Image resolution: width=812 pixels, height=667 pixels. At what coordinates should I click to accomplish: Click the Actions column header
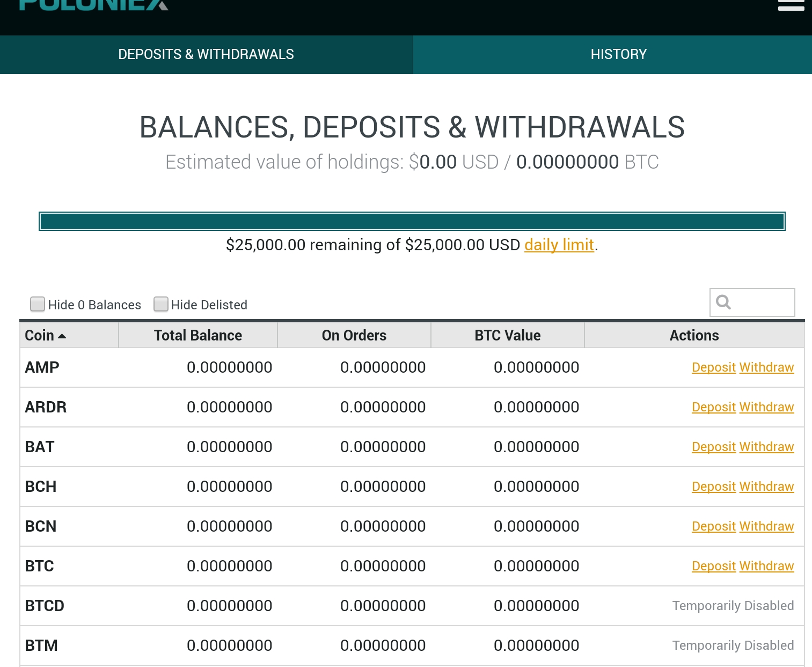coord(694,336)
